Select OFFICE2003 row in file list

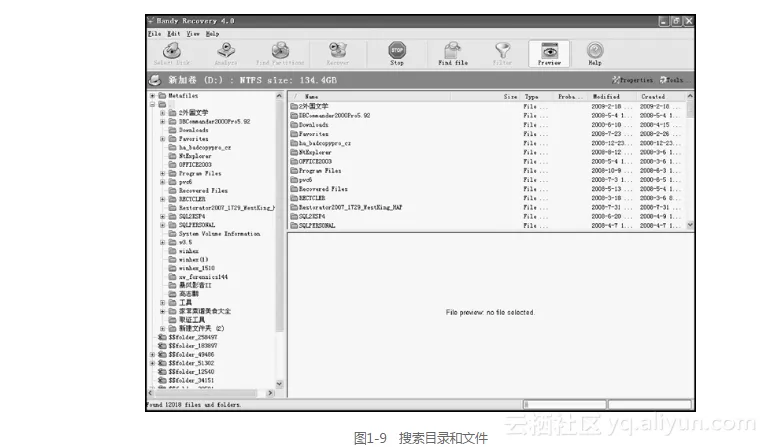487,161
